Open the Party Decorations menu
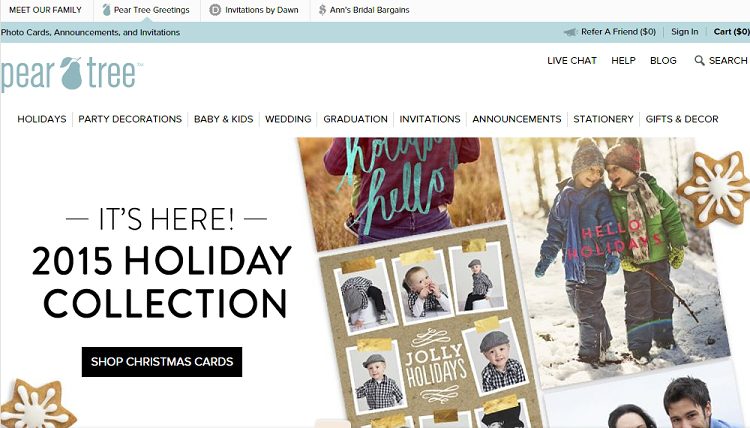The height and width of the screenshot is (428, 750). (x=130, y=119)
